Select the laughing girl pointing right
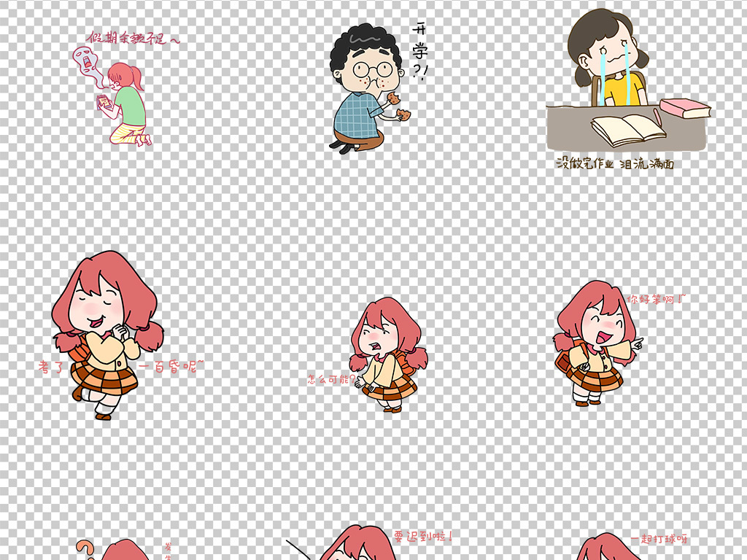 (x=595, y=343)
